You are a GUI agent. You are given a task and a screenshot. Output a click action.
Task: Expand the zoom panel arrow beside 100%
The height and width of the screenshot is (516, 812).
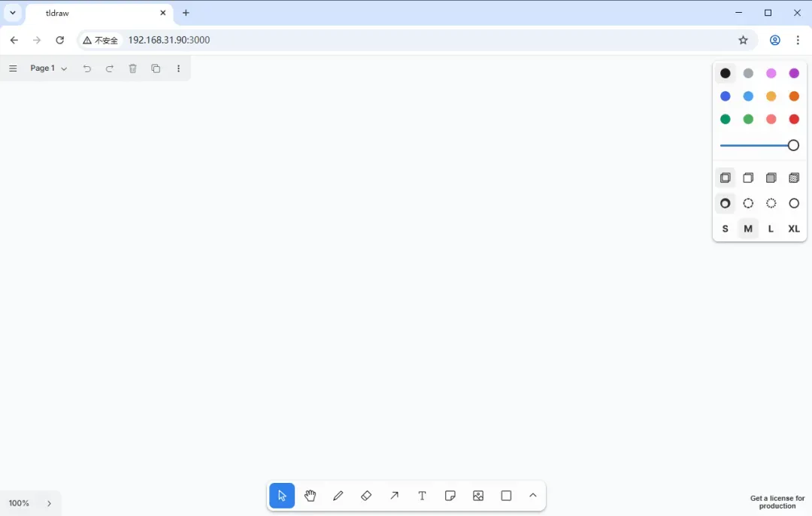(x=50, y=504)
